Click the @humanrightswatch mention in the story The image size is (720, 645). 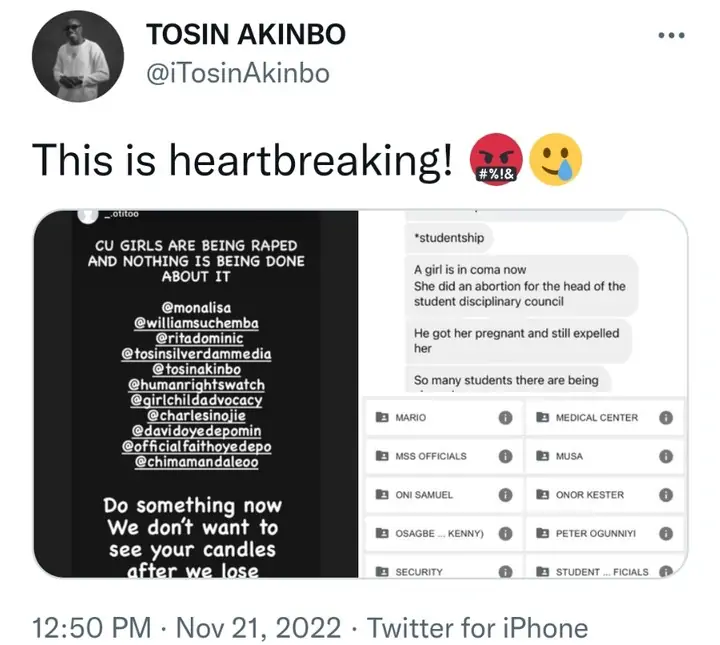tap(195, 384)
